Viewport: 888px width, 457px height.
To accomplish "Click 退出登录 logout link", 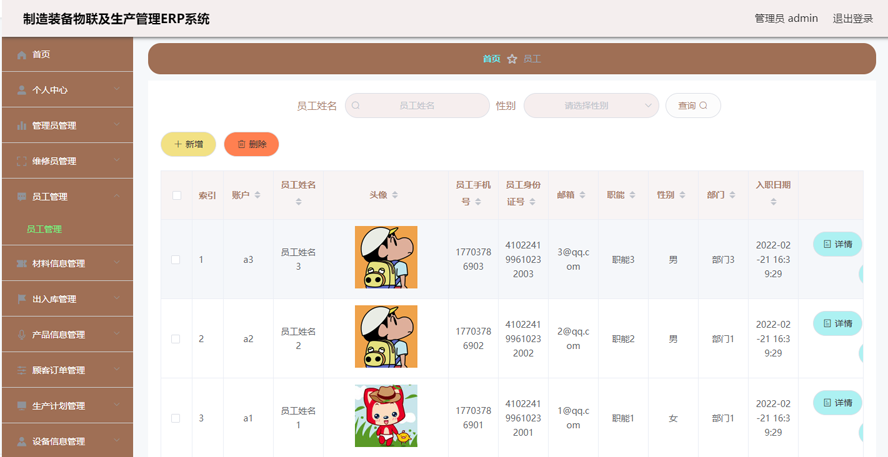I will click(x=853, y=19).
